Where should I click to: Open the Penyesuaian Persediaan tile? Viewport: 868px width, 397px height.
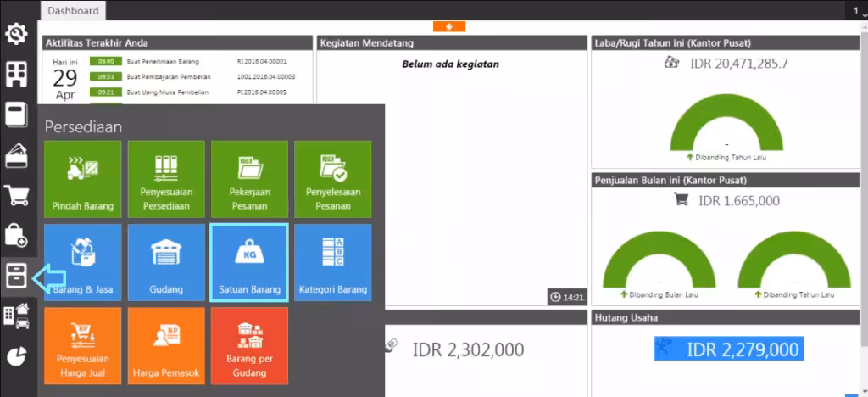pyautogui.click(x=166, y=179)
